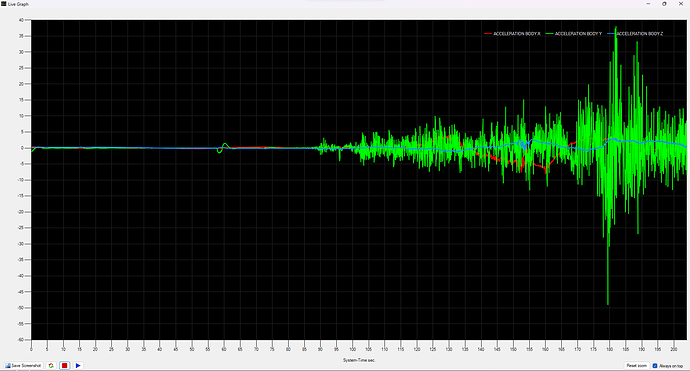
Task: Stop recording with the red square button
Action: (65, 366)
